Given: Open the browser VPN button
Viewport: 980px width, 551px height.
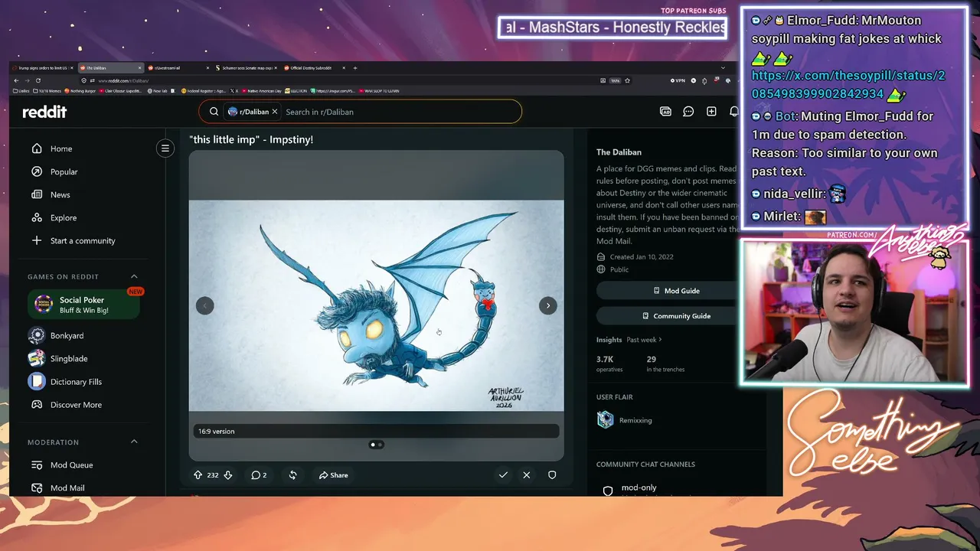Looking at the screenshot, I should pos(678,80).
